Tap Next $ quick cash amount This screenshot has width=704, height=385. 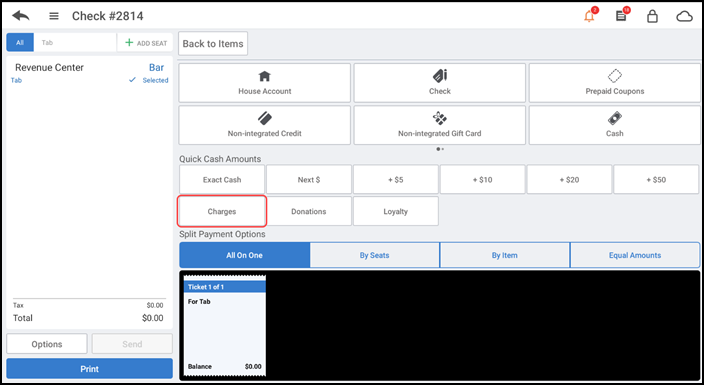[x=309, y=180]
